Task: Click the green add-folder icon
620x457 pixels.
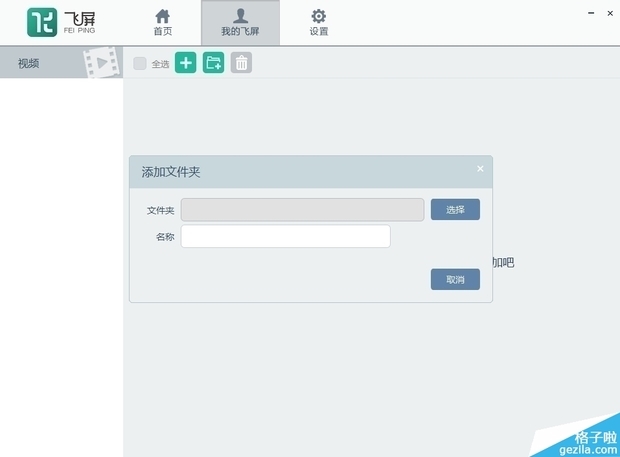Action: pyautogui.click(x=213, y=63)
